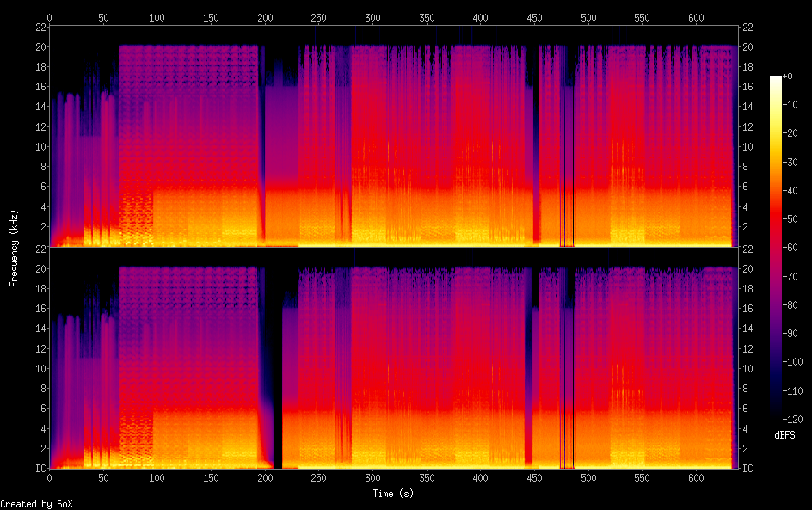Click the '+0' legend value

pyautogui.click(x=788, y=76)
